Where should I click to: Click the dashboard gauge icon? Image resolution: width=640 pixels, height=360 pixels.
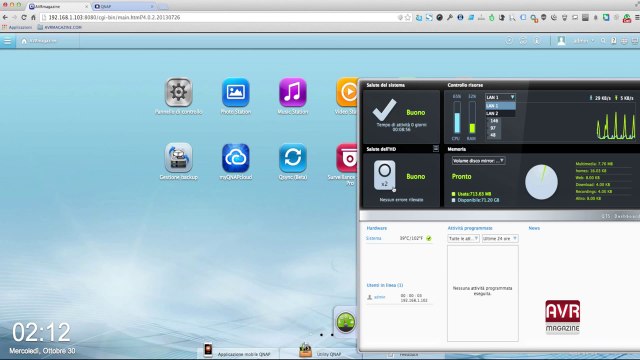coord(345,322)
